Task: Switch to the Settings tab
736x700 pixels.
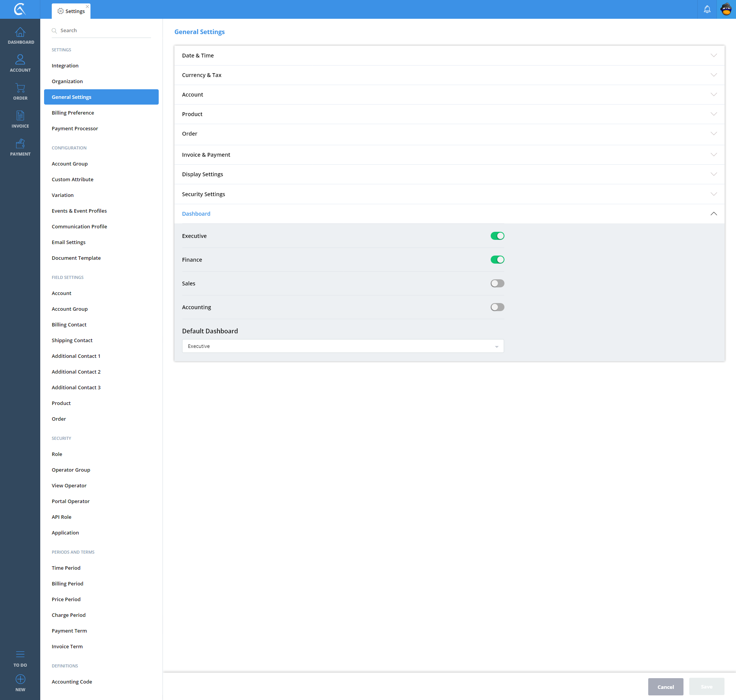Action: [x=71, y=11]
